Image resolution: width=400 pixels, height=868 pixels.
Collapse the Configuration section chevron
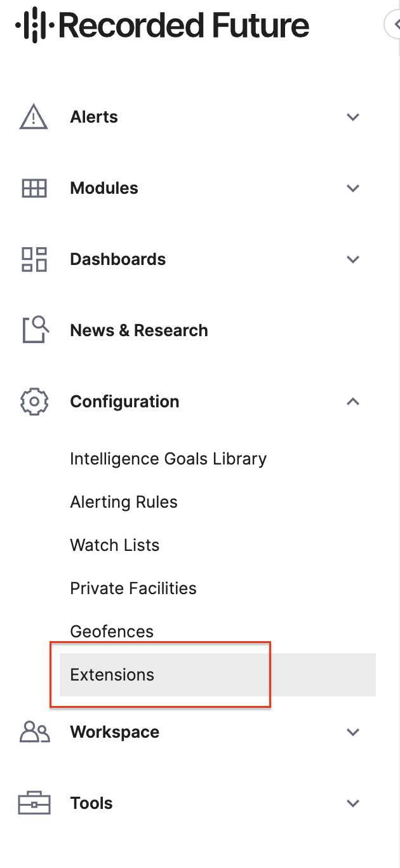(353, 402)
